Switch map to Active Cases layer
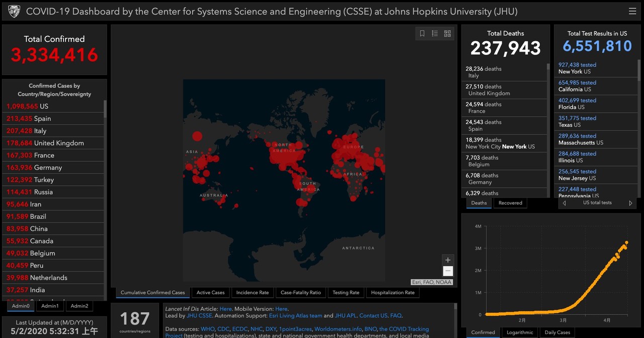This screenshot has width=644, height=338. pyautogui.click(x=210, y=293)
